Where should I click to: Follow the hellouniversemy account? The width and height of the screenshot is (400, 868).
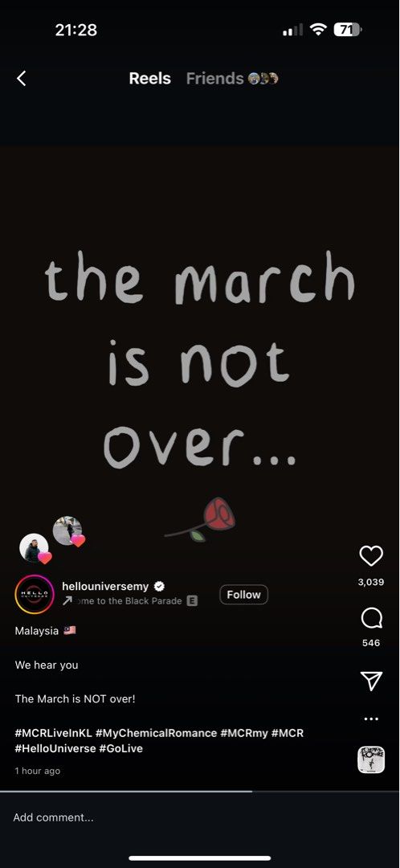244,595
